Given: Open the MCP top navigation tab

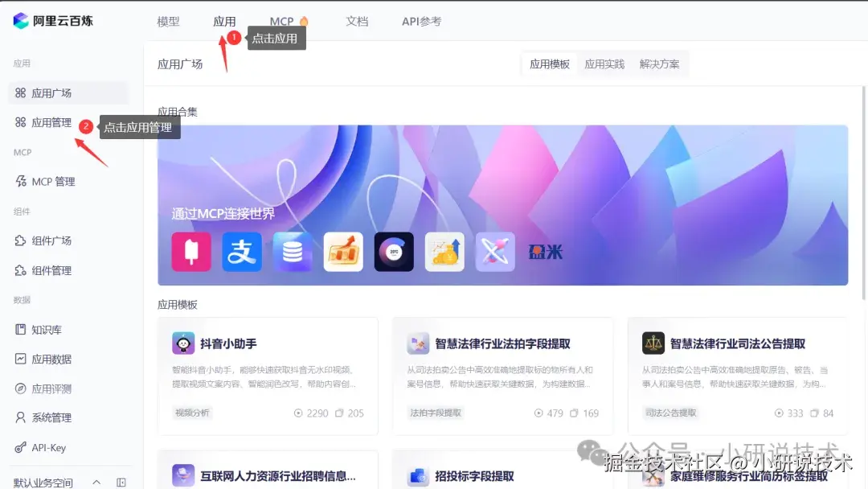Looking at the screenshot, I should pyautogui.click(x=282, y=22).
